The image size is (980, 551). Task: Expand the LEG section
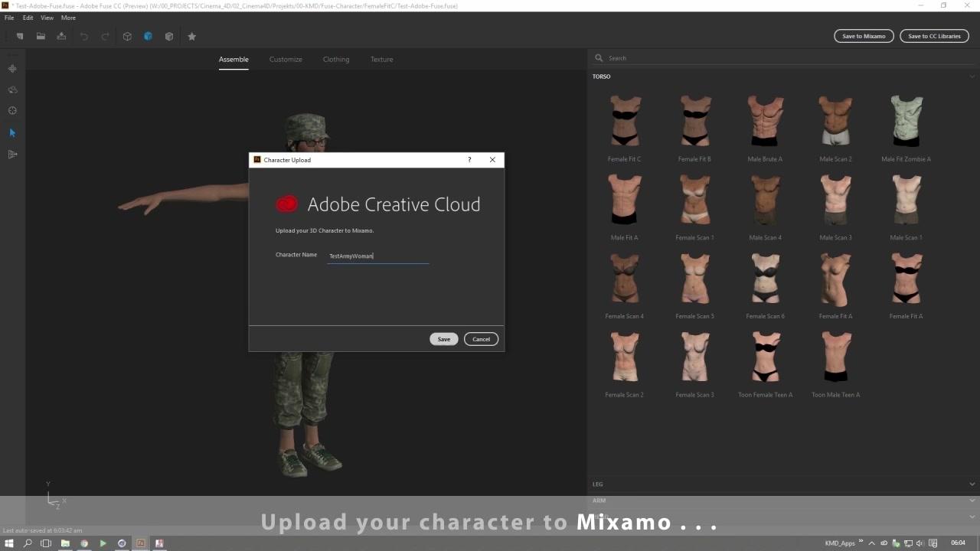(972, 484)
